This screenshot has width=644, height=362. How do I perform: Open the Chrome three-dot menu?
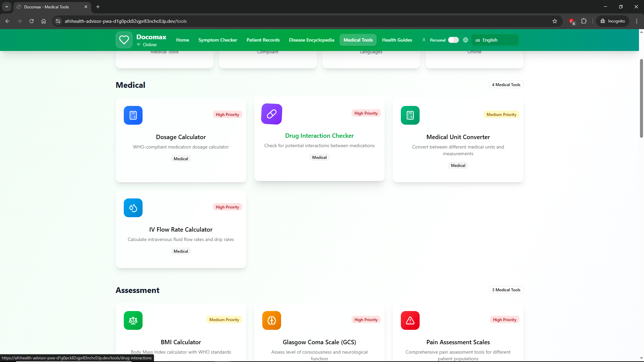(637, 21)
